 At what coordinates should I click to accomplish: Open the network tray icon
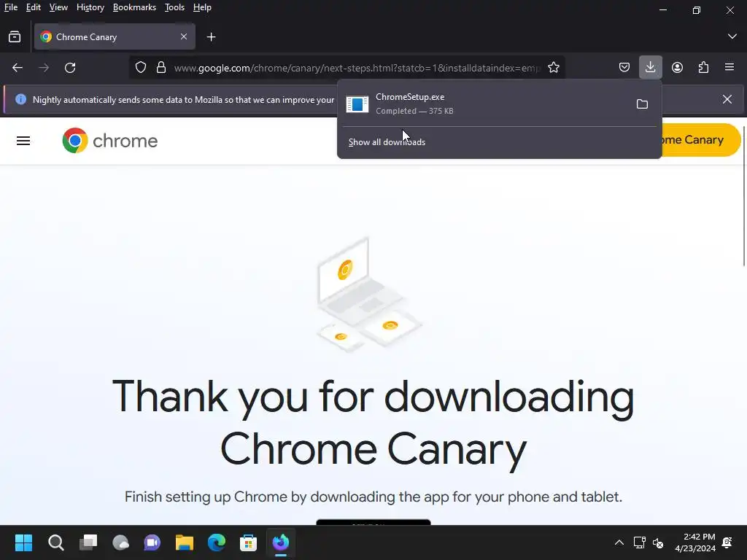coord(639,542)
